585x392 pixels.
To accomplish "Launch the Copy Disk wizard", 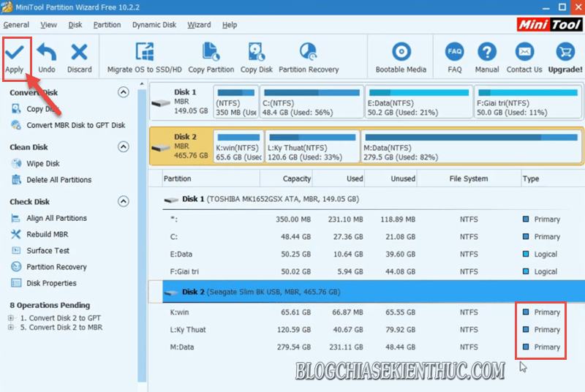I will click(257, 58).
